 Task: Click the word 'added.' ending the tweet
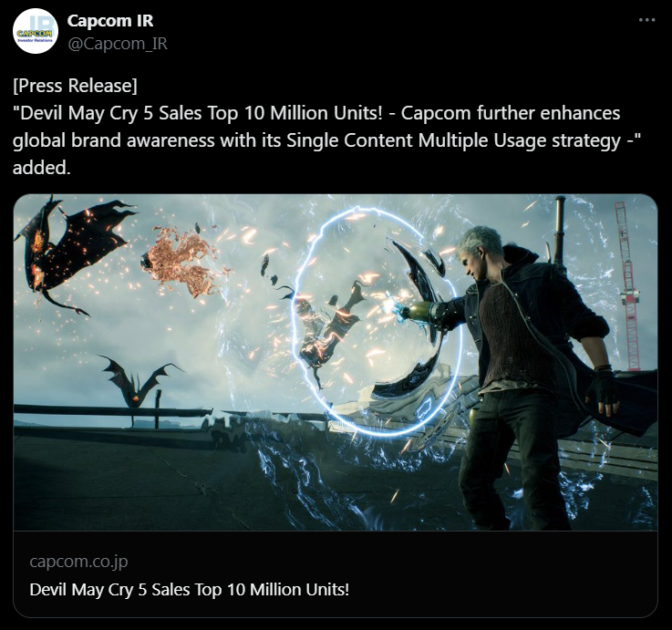(42, 168)
